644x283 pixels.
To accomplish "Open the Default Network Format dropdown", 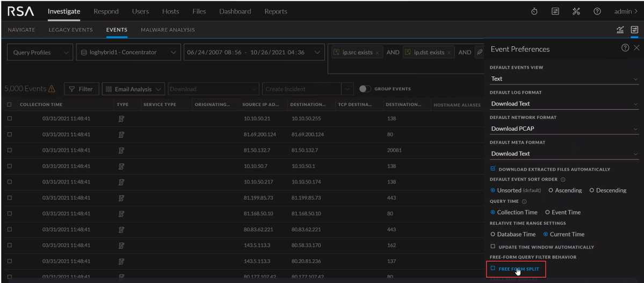I will pyautogui.click(x=564, y=129).
